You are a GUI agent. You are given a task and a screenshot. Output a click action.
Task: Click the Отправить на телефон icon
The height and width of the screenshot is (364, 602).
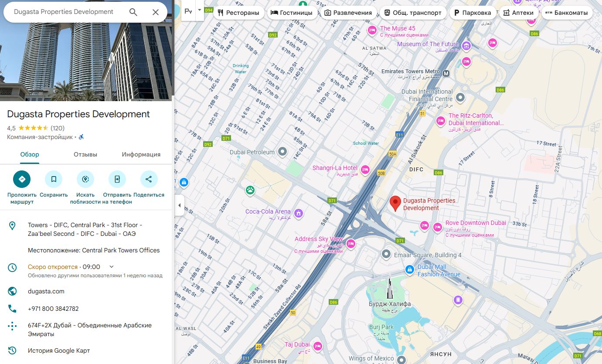click(x=117, y=179)
